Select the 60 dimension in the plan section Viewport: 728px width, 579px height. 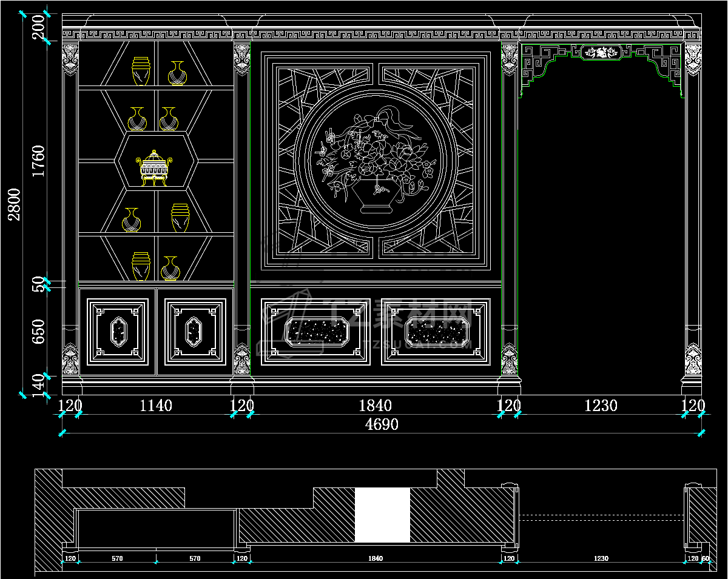[706, 558]
